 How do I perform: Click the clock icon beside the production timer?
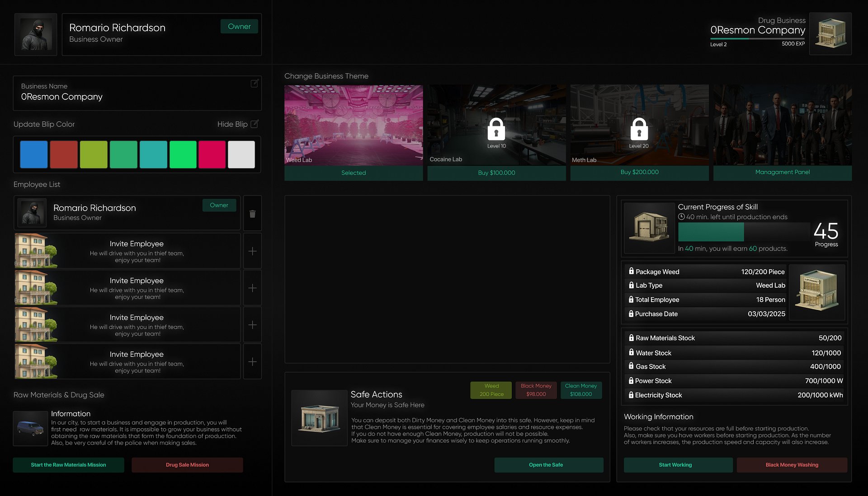tap(681, 217)
